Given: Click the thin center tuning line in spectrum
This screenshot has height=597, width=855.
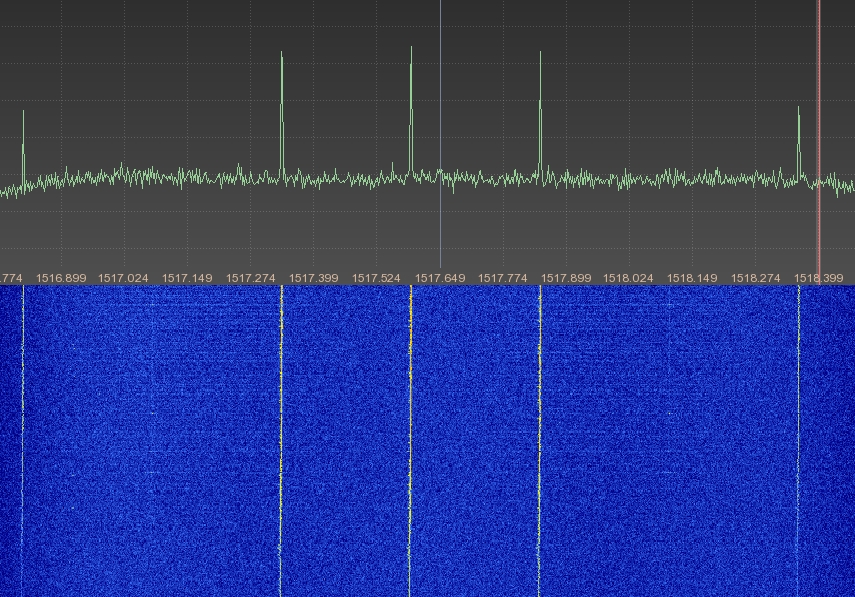Looking at the screenshot, I should coord(441,100).
